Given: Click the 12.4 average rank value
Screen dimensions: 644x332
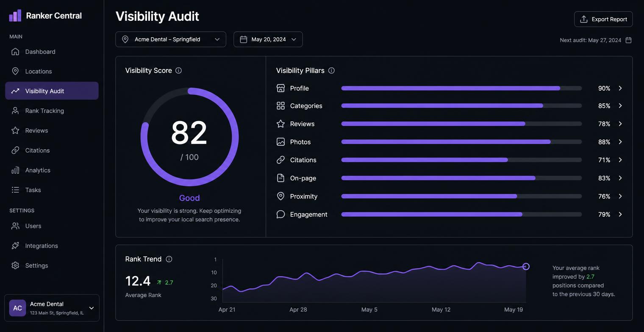Looking at the screenshot, I should pyautogui.click(x=138, y=281).
